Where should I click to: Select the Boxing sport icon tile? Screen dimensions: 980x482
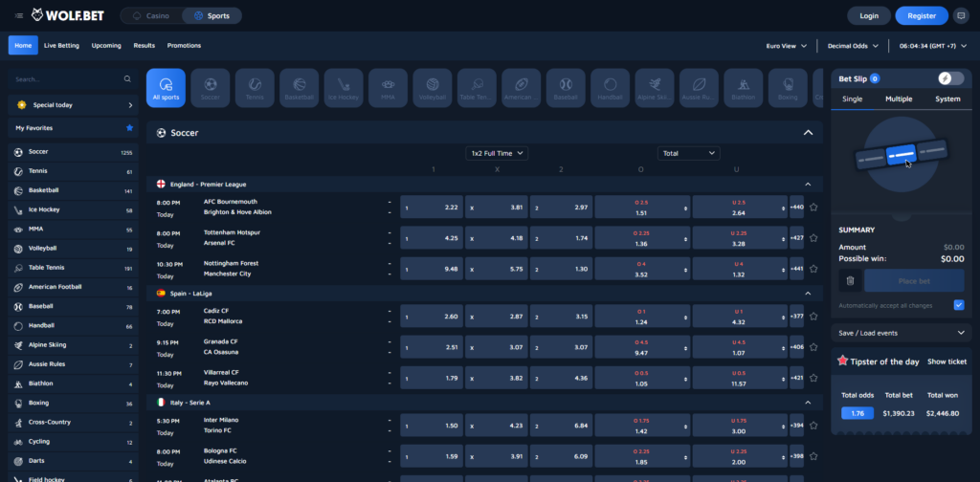coord(788,88)
